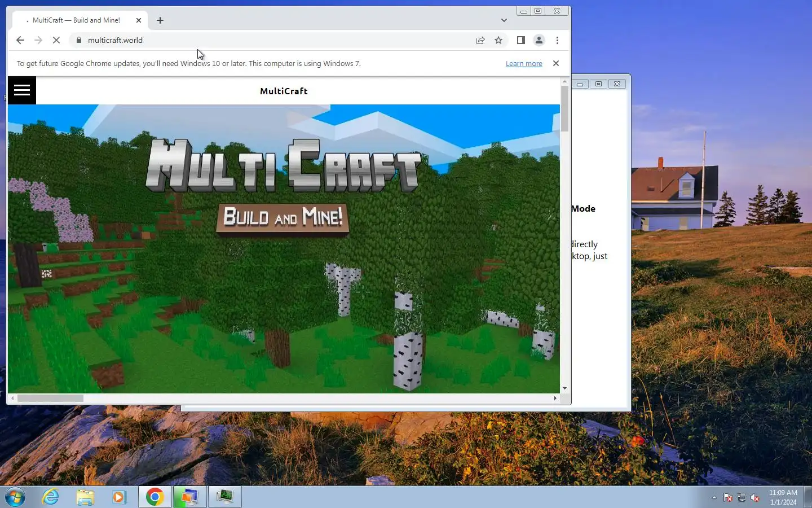Viewport: 812px width, 508px height.
Task: Select the MultiCraft — Build and Mine! tab
Action: [80, 20]
